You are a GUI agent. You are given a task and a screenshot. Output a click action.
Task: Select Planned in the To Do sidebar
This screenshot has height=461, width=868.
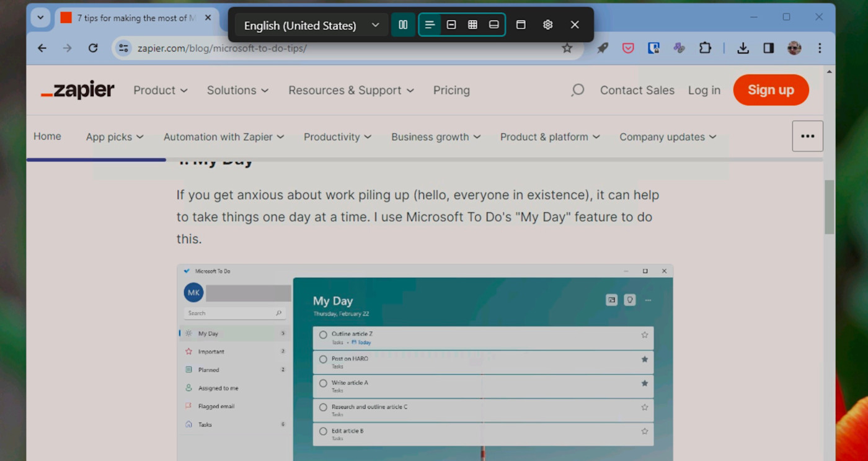click(x=234, y=370)
